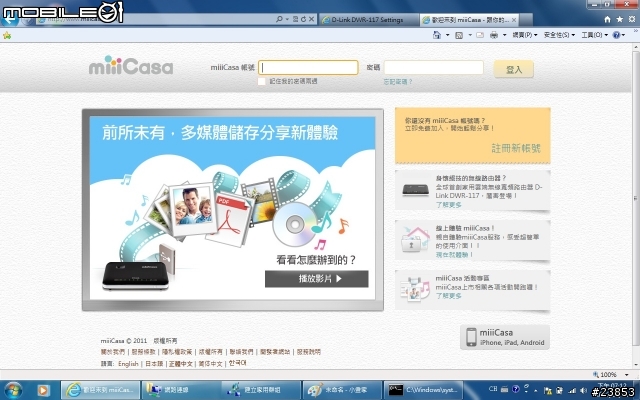Click the yellow Favorites bar star icon
This screenshot has height=400, width=640.
pos(7,36)
